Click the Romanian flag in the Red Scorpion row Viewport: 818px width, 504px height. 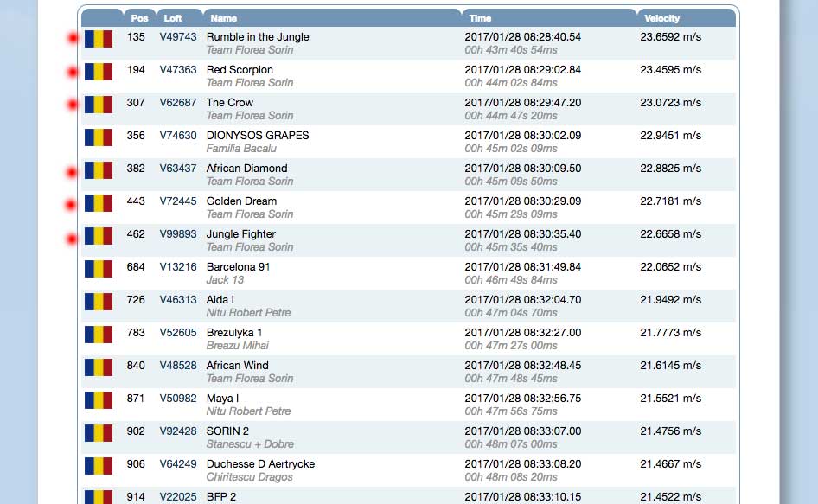[x=99, y=72]
